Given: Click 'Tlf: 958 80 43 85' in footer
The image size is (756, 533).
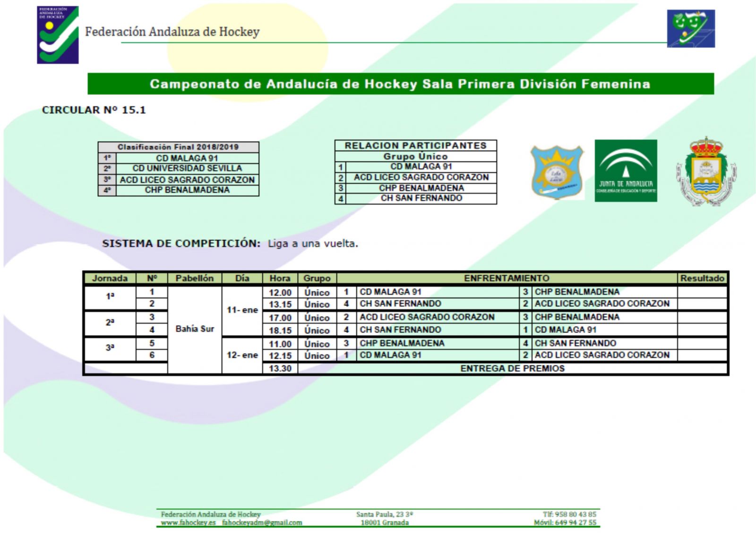Looking at the screenshot, I should 569,514.
